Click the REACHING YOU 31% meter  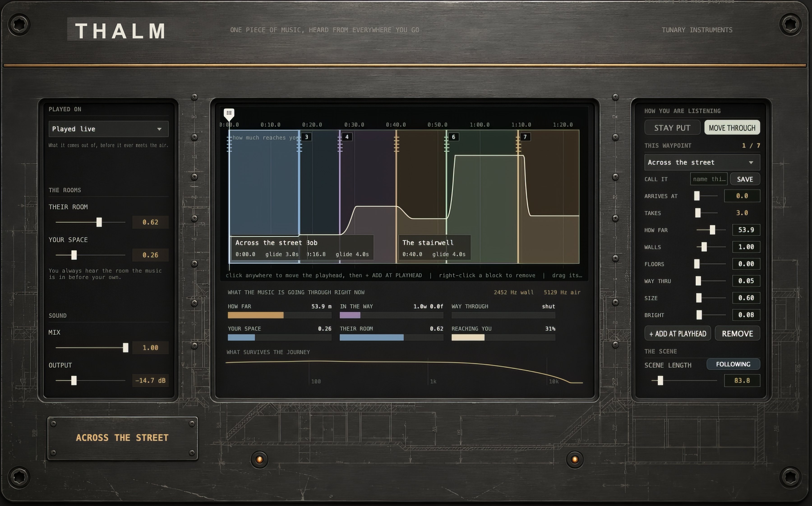point(503,338)
